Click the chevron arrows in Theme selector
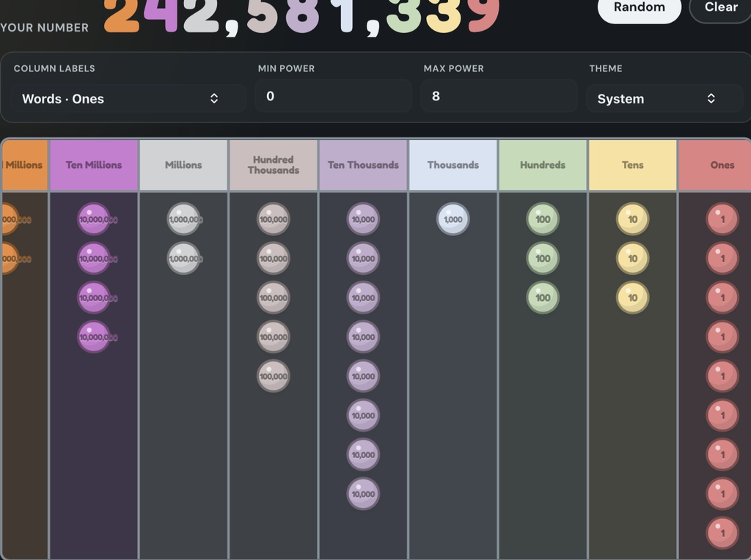 pos(711,99)
